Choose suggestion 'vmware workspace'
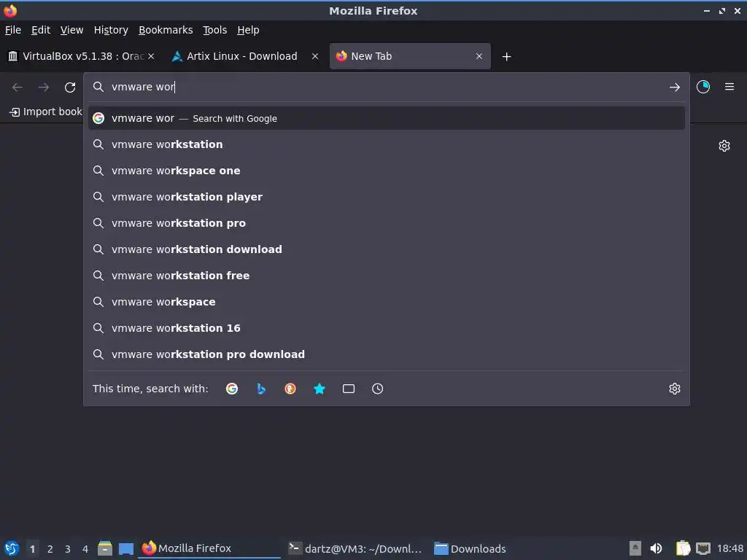 [x=387, y=302]
